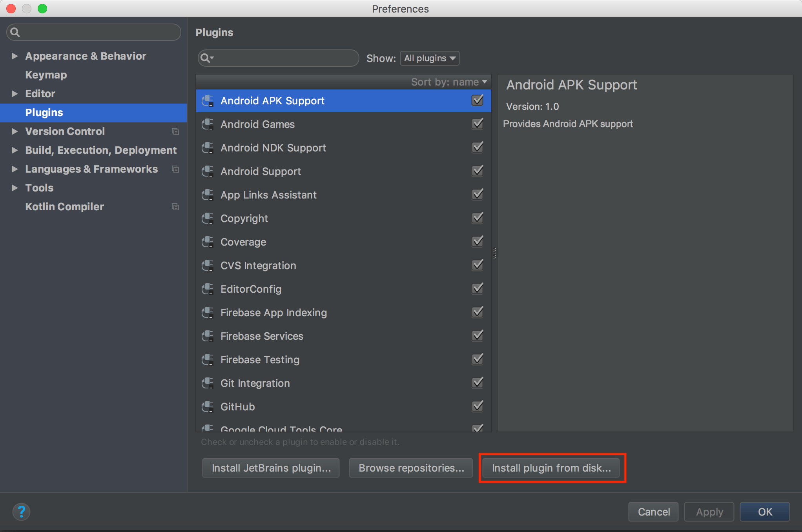Select Plugins in the sidebar
Screen dimensions: 802x532
click(x=44, y=113)
